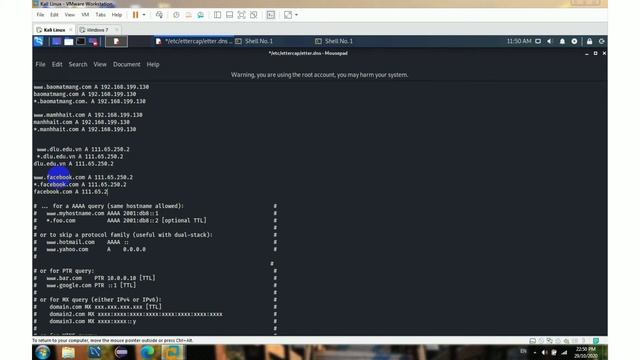
Task: Launch the file manager from Kali panel
Action: [x=69, y=41]
